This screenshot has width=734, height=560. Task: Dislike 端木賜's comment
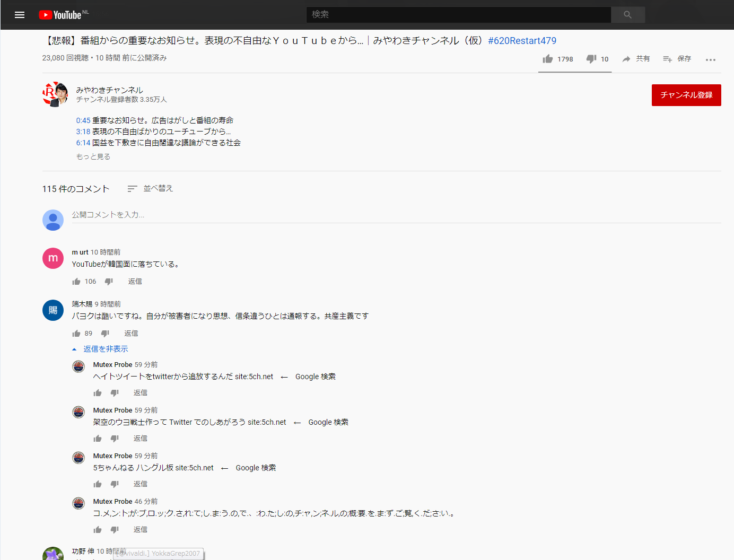coord(105,334)
